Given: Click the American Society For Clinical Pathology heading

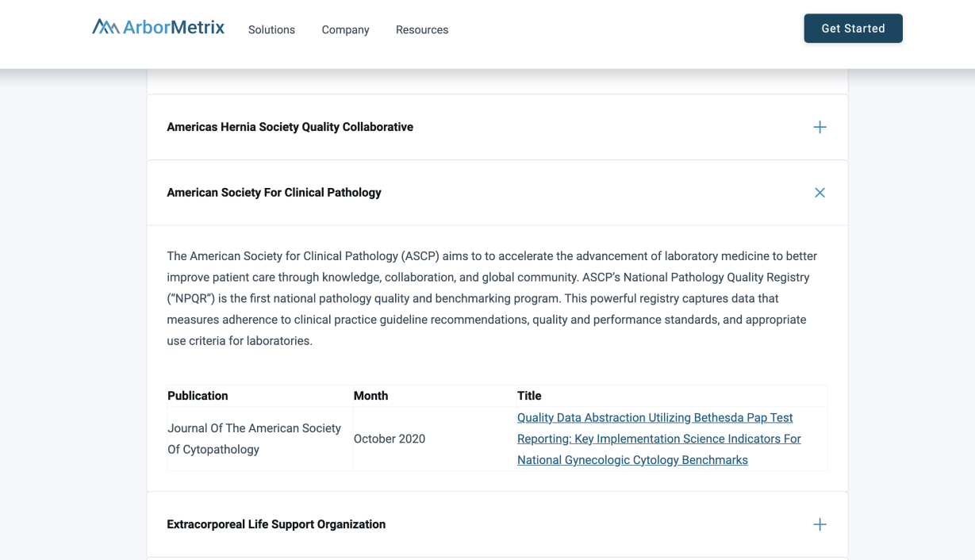Looking at the screenshot, I should coord(274,193).
